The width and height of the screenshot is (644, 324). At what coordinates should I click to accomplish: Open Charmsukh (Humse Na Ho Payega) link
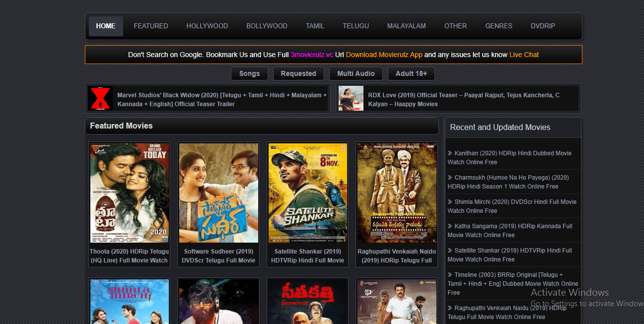pyautogui.click(x=508, y=182)
